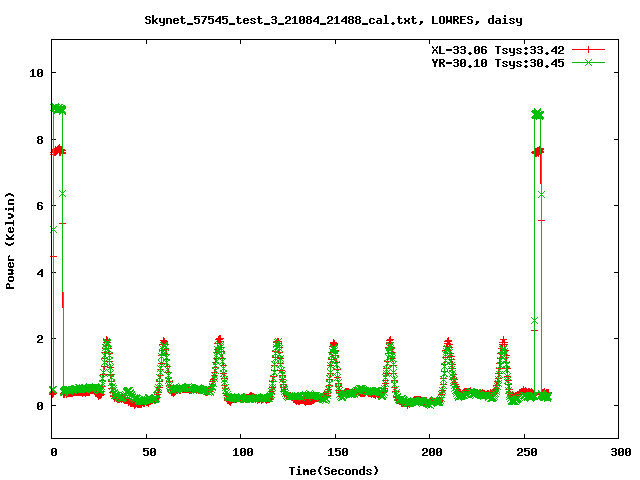Image resolution: width=640 pixels, height=480 pixels.
Task: Click x-axis tick label 250
Action: pyautogui.click(x=527, y=452)
